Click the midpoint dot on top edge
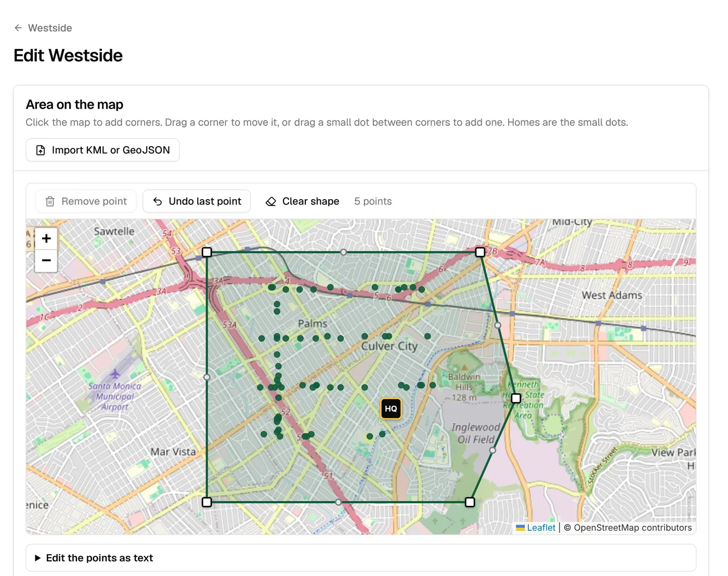Viewport: 728px width, 576px height. (344, 252)
